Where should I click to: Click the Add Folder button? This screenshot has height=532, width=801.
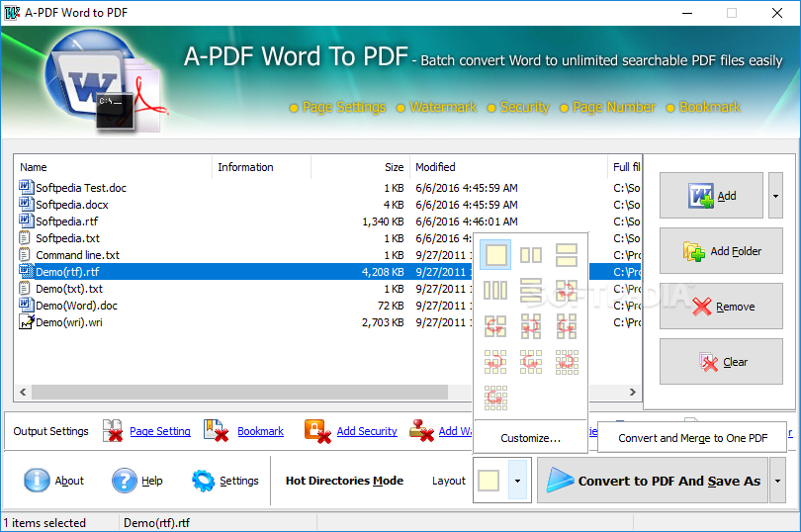tap(721, 251)
